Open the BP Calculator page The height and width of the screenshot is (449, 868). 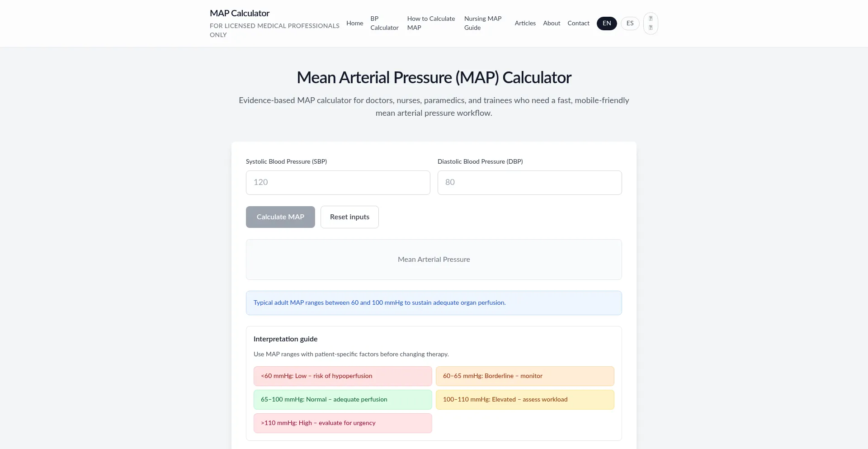[384, 23]
